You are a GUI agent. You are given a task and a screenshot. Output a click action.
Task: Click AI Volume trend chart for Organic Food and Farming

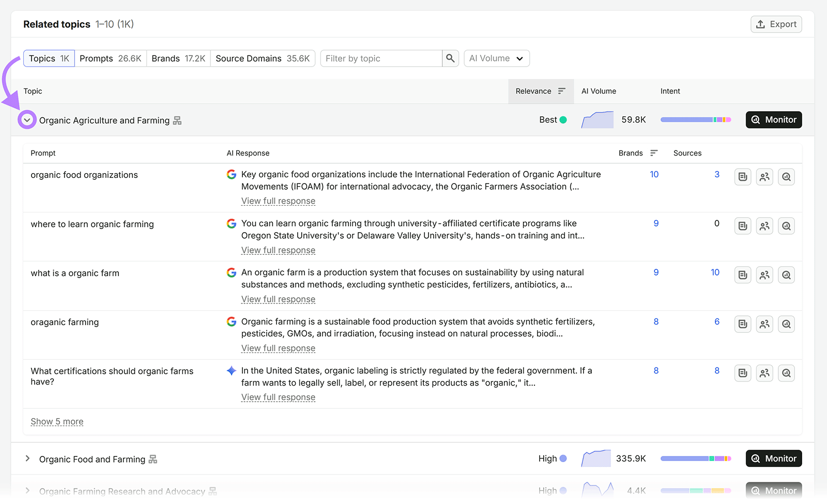[596, 459]
